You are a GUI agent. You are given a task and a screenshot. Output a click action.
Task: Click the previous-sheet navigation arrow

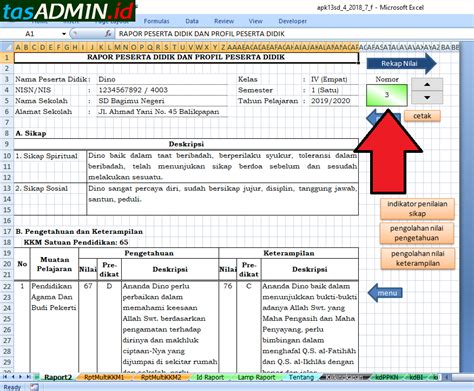pos(13,377)
